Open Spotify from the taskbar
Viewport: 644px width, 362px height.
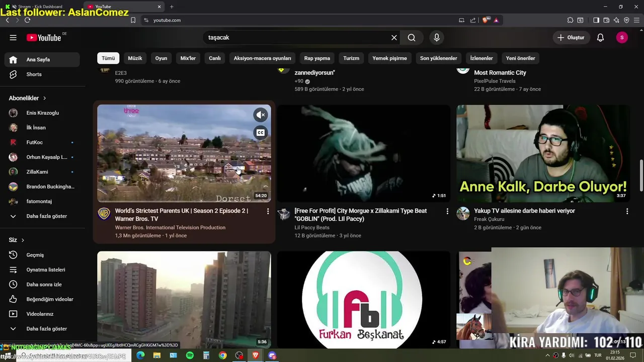click(190, 355)
